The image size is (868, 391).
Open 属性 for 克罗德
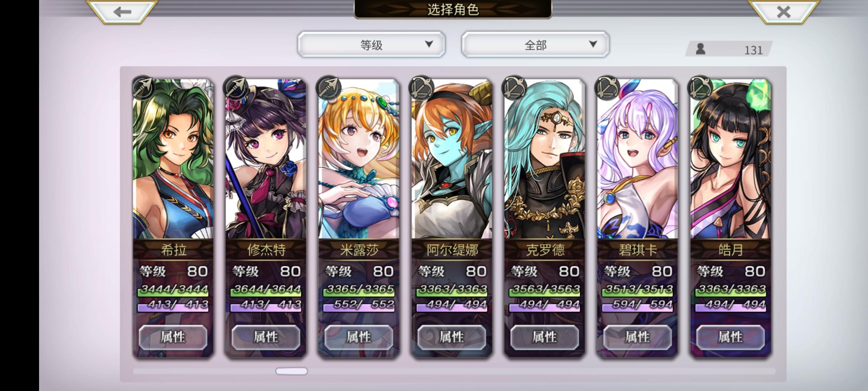point(544,337)
